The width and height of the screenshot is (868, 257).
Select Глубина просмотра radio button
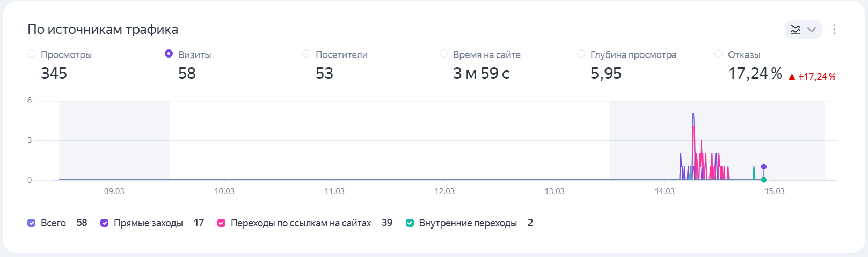pyautogui.click(x=581, y=54)
